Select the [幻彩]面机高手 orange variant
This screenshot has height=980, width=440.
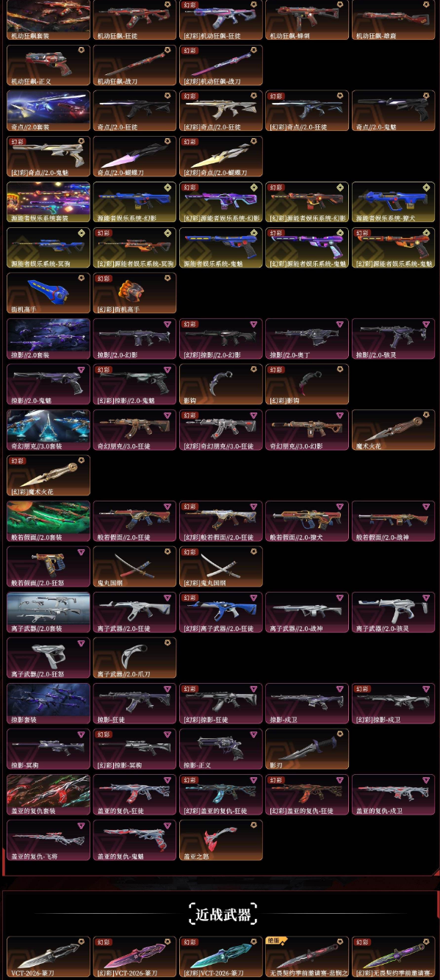pos(135,293)
